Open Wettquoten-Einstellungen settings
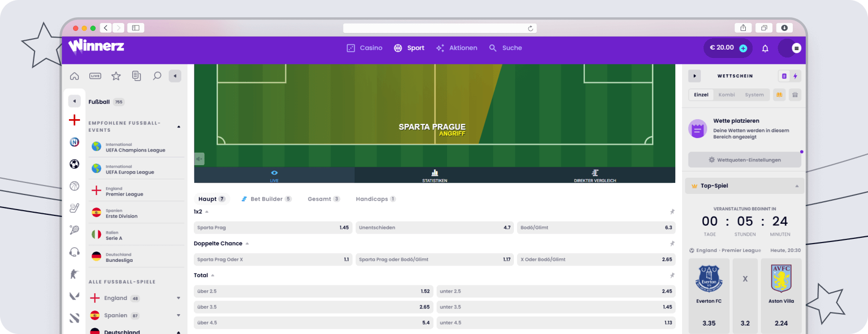The height and width of the screenshot is (334, 868). coord(744,160)
